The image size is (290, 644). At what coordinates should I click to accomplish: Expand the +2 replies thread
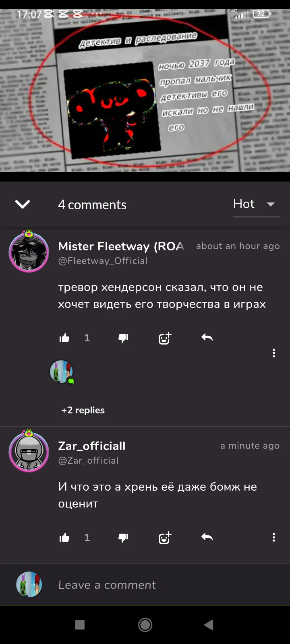[x=83, y=410]
